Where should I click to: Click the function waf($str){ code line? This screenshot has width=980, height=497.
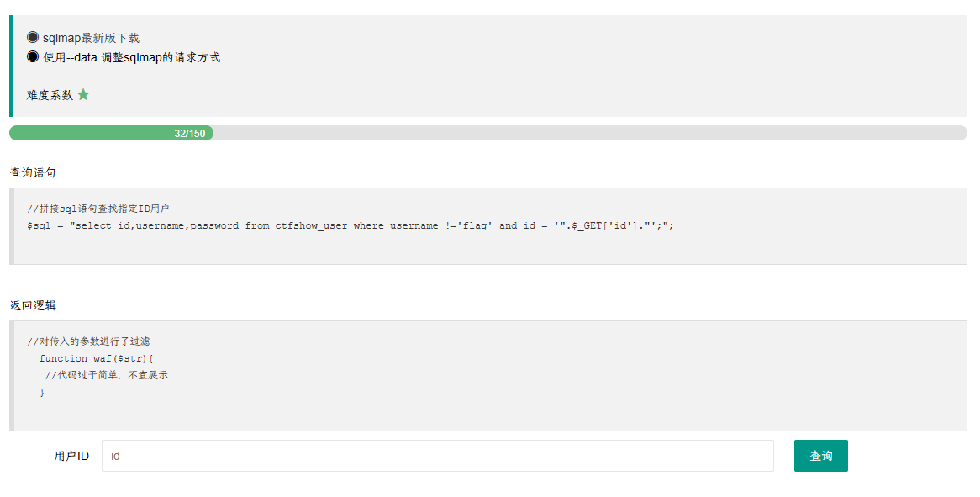point(97,358)
